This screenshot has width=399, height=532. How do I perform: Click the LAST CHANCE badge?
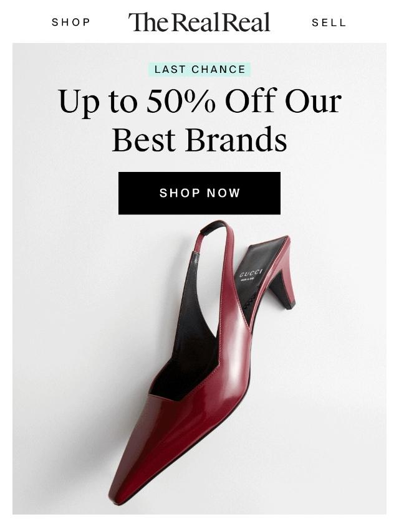(199, 69)
